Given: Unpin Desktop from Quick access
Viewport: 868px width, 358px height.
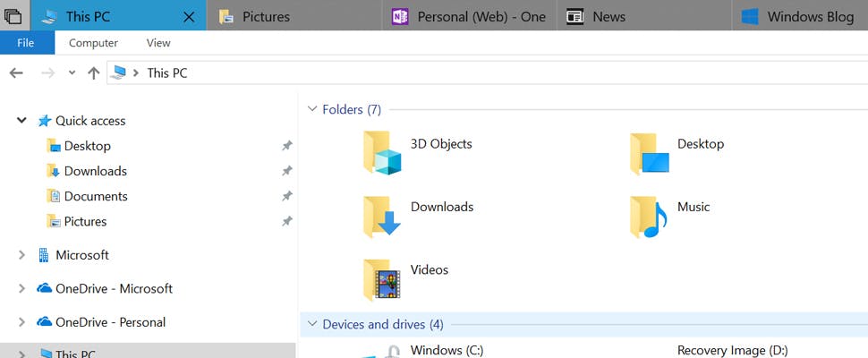Looking at the screenshot, I should [x=286, y=146].
